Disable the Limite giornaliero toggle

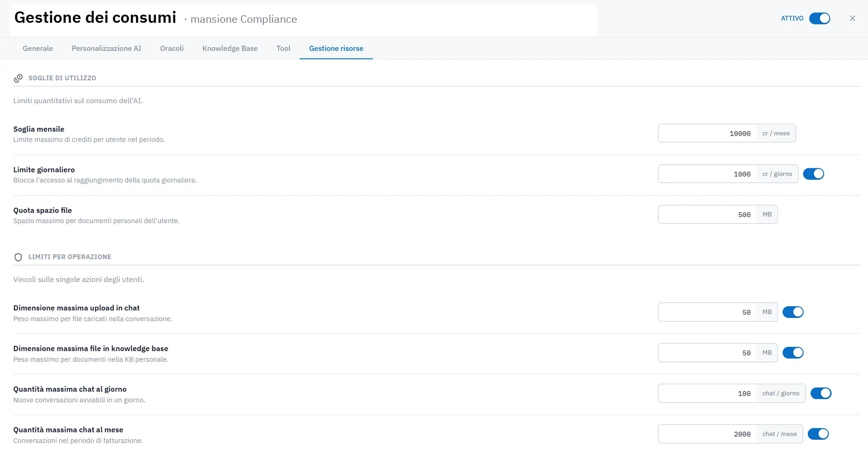[813, 174]
